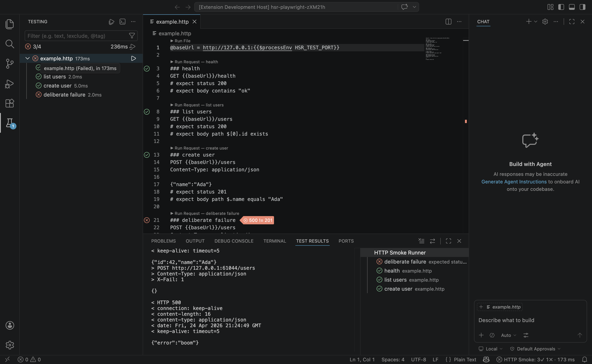Open chat settings gear
This screenshot has height=364, width=592.
[545, 22]
